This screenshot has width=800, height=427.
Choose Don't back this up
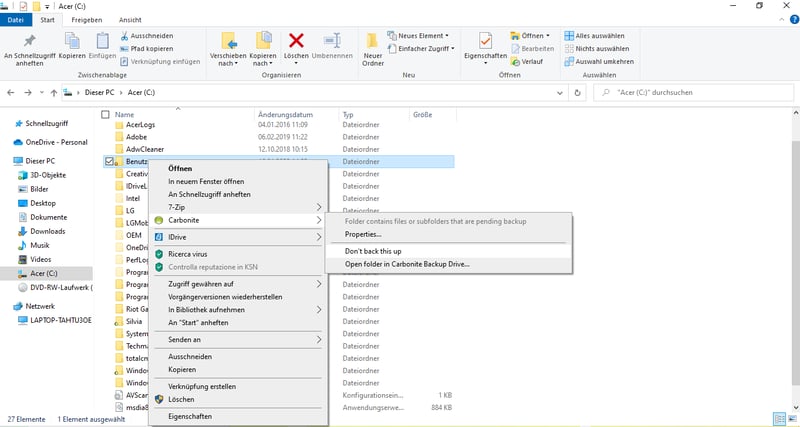click(x=373, y=250)
